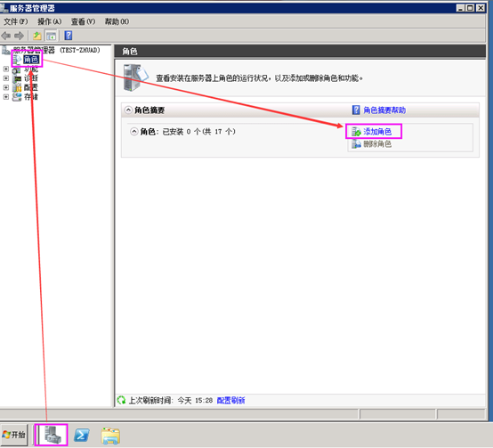Image resolution: width=493 pixels, height=448 pixels.
Task: Select the 存储 tree node
Action: click(31, 96)
